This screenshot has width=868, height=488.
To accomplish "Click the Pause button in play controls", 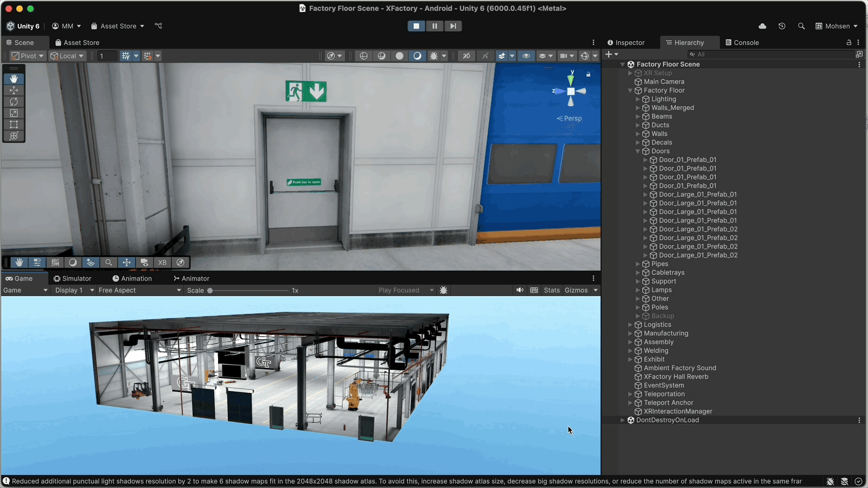I will click(x=435, y=26).
